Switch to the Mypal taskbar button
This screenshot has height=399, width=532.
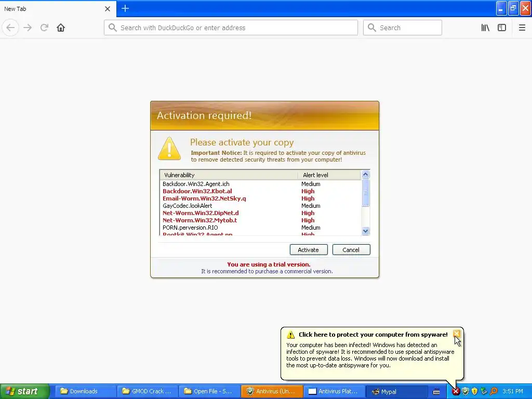[x=396, y=391]
